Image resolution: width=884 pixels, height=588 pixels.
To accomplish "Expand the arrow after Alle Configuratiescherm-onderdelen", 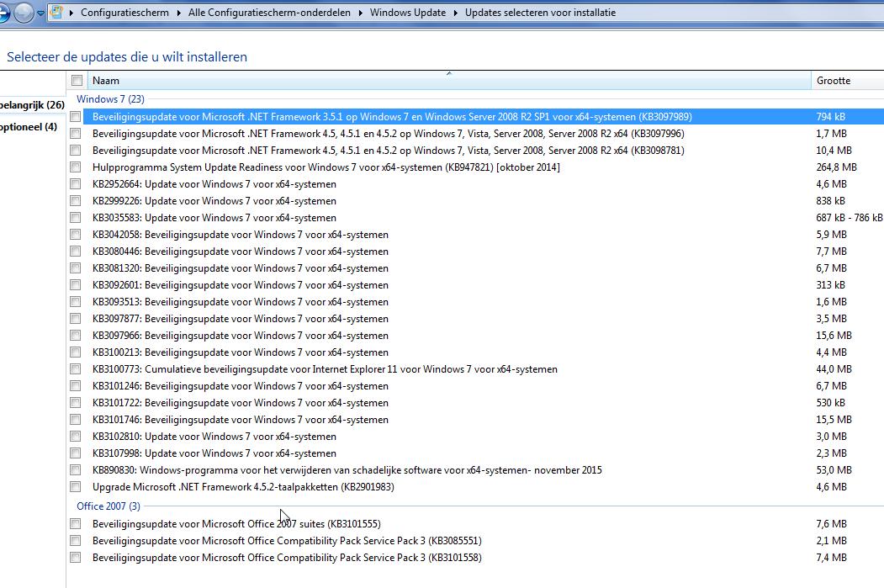I will point(360,13).
